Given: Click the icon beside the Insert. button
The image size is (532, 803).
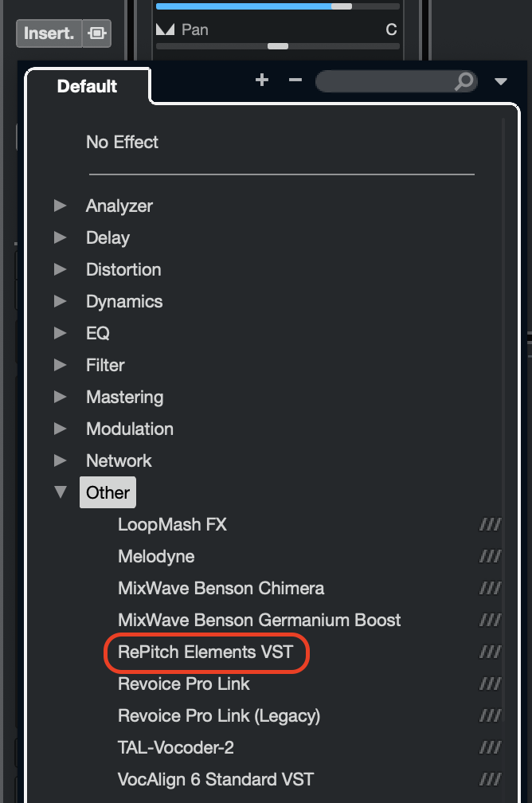Looking at the screenshot, I should (x=97, y=34).
